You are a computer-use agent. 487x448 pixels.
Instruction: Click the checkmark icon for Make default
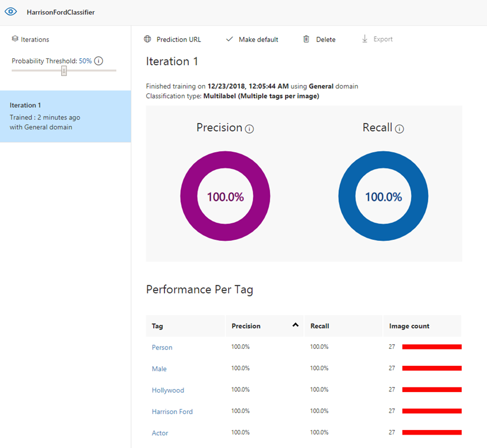tap(229, 39)
